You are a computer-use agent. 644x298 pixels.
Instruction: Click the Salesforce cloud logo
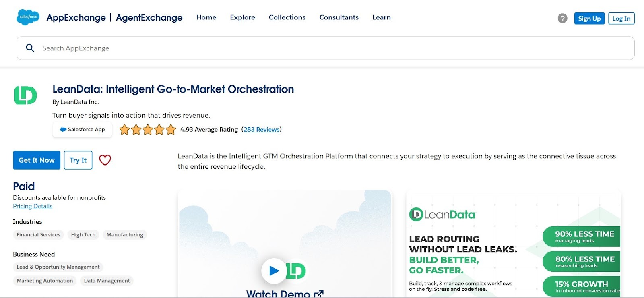pos(28,17)
